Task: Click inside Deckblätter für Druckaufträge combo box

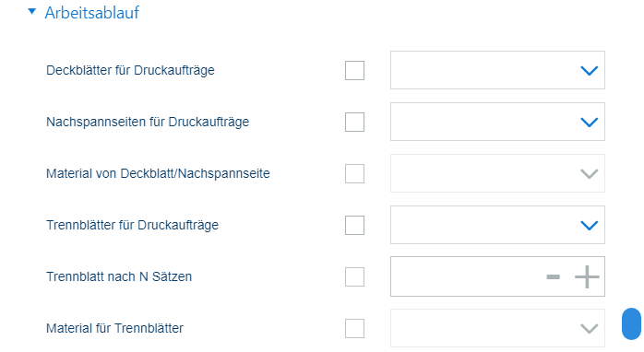Action: point(497,70)
